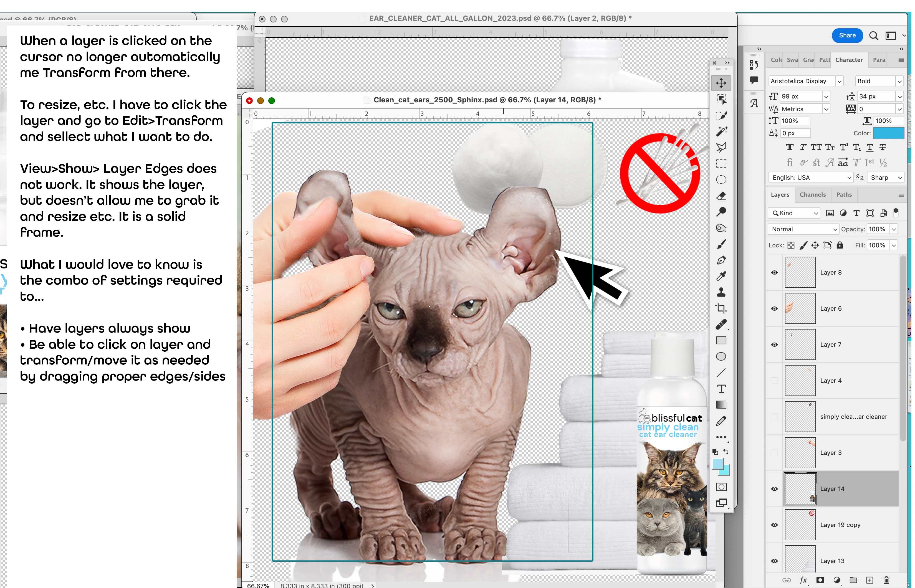Viewport: 915px width, 588px height.
Task: Select the Eyedropper tool
Action: coord(721,276)
